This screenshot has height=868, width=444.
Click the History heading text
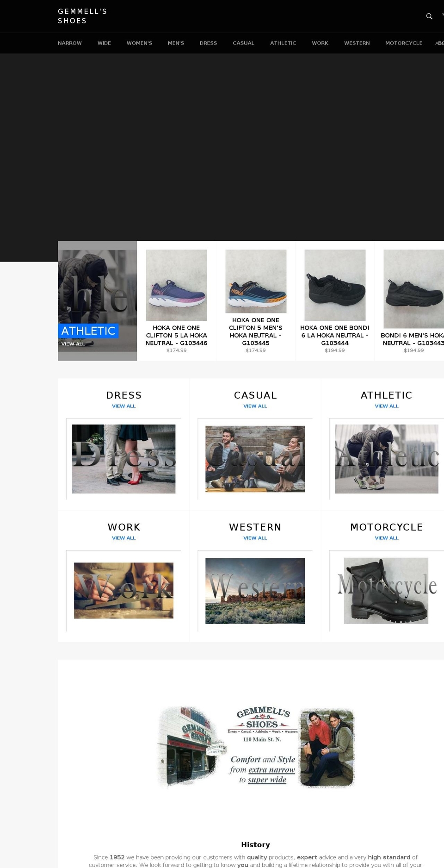tap(255, 845)
